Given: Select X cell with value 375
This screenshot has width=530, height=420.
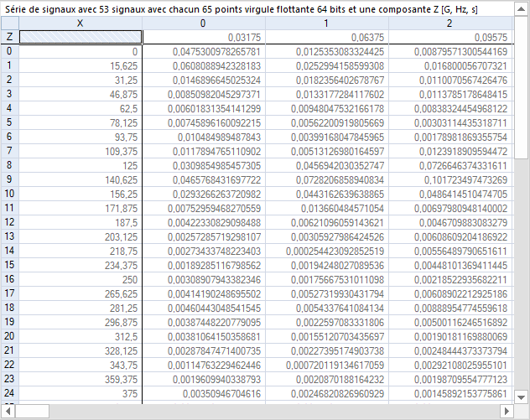Looking at the screenshot, I should (x=81, y=394).
